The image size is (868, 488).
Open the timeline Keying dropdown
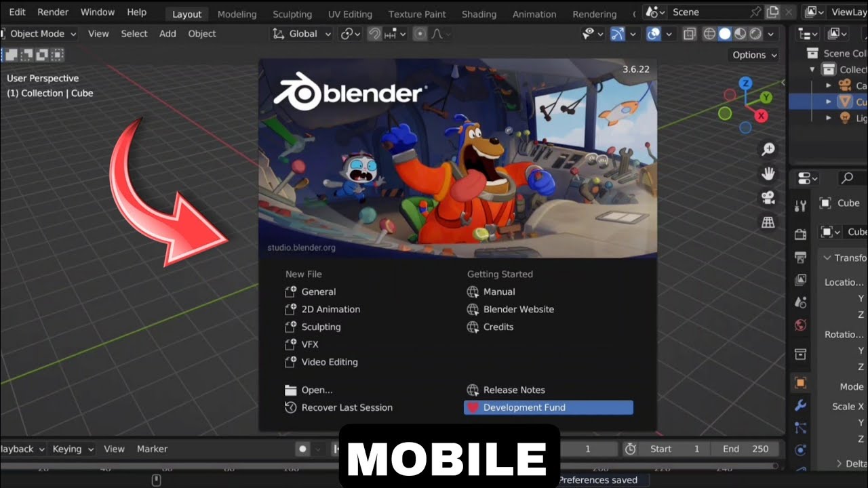tap(72, 449)
